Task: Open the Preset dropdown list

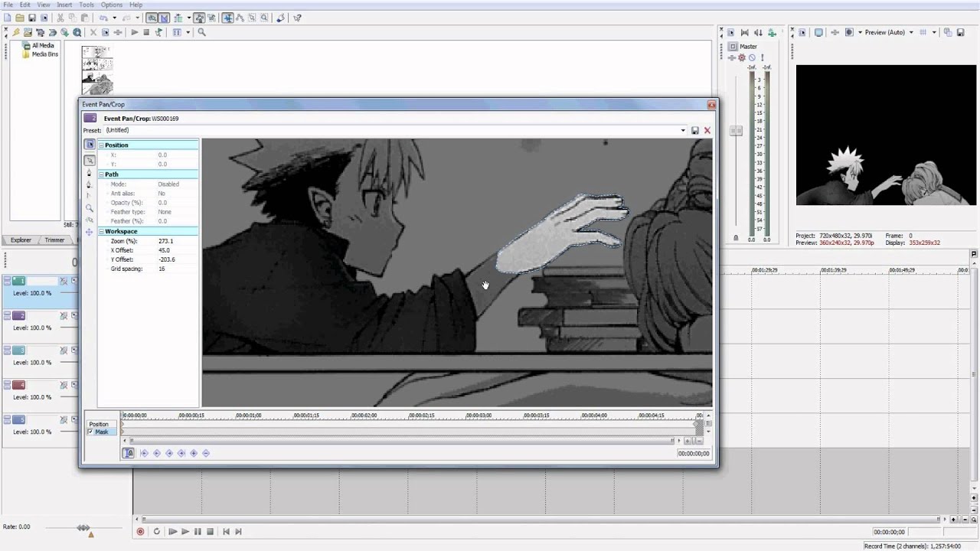Action: [x=683, y=130]
